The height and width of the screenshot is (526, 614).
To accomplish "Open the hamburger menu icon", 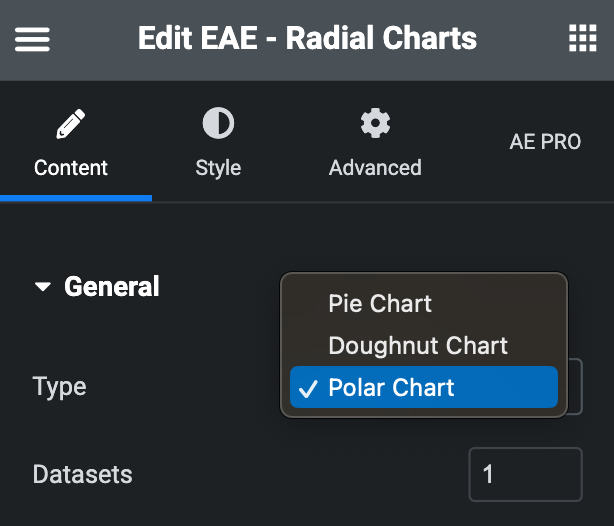I will (33, 39).
